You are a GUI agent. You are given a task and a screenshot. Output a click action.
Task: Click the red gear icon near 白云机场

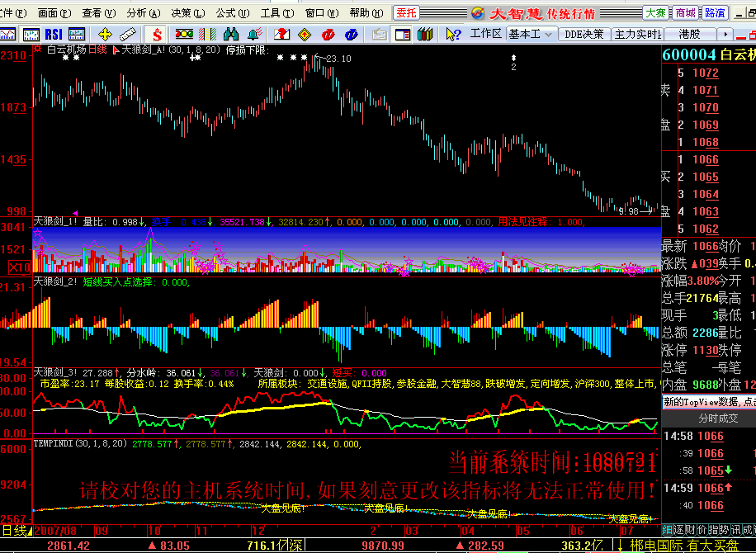pyautogui.click(x=38, y=49)
